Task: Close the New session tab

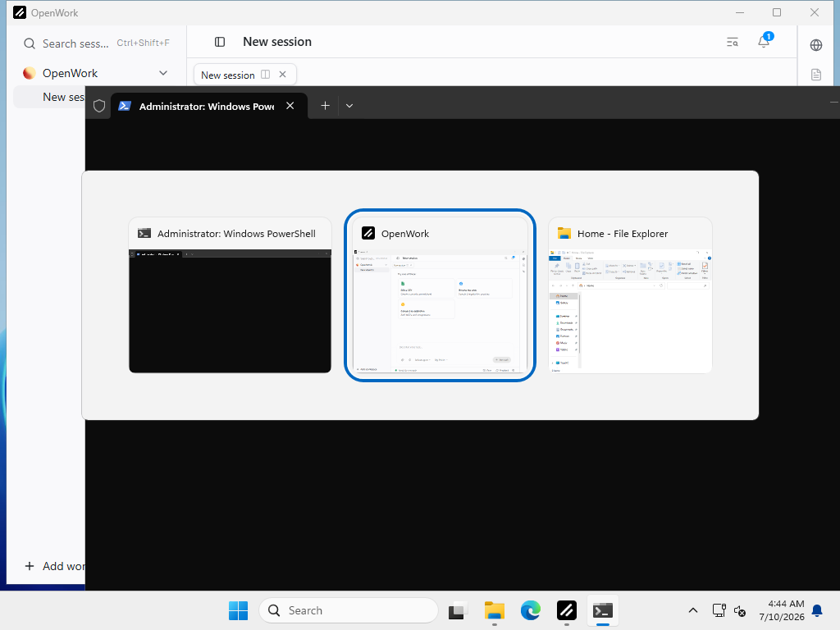Action: coord(283,75)
